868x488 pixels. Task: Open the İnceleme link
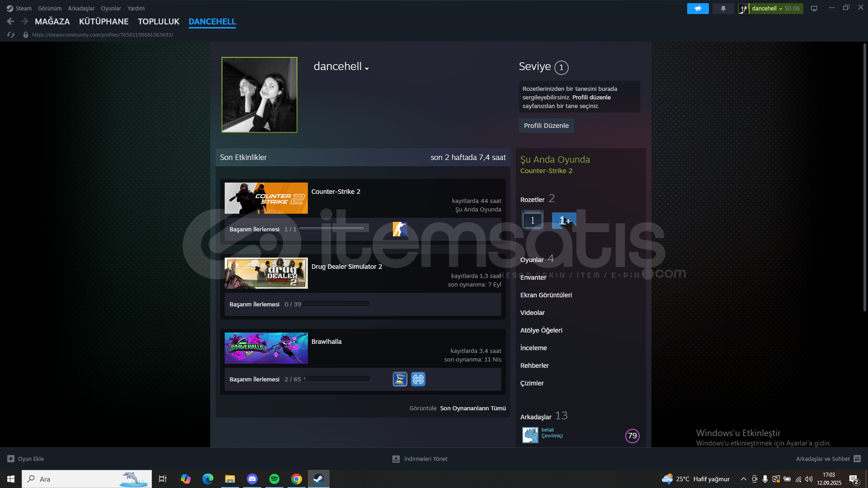533,348
